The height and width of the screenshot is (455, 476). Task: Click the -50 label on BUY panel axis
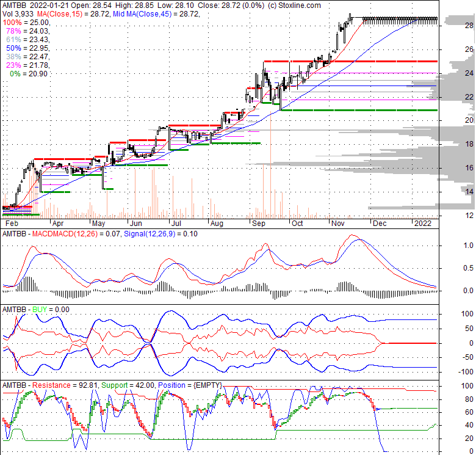point(469,357)
